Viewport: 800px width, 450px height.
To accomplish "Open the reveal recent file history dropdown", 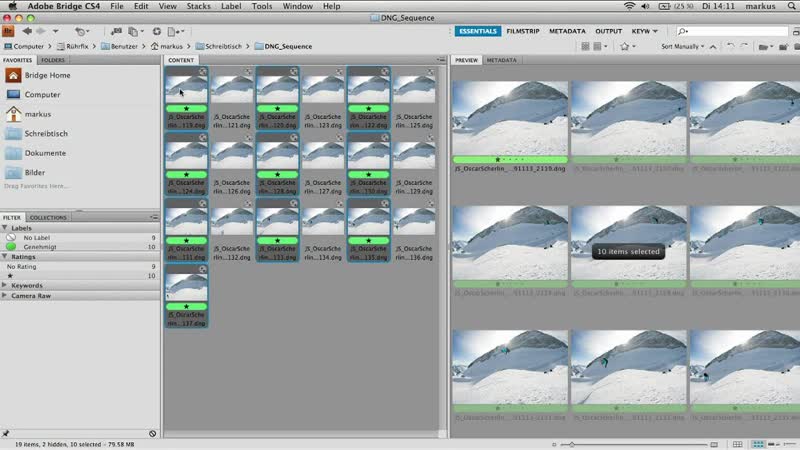I will pos(81,32).
